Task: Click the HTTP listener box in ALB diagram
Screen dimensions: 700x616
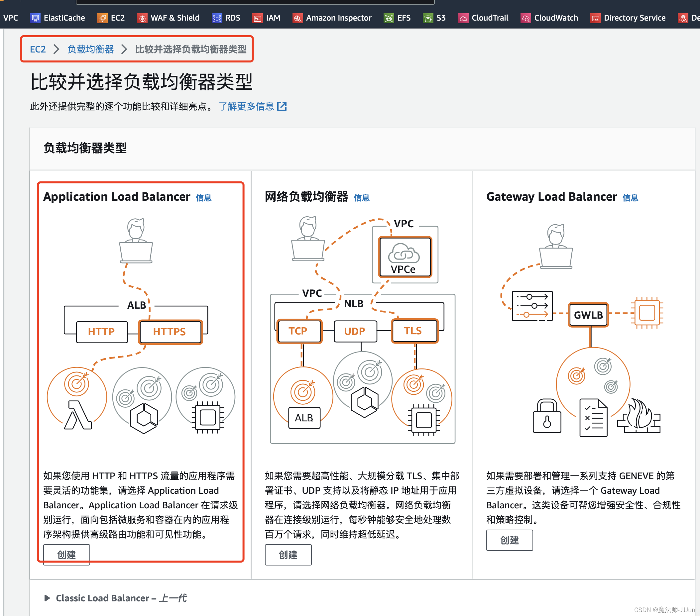Action: 102,332
